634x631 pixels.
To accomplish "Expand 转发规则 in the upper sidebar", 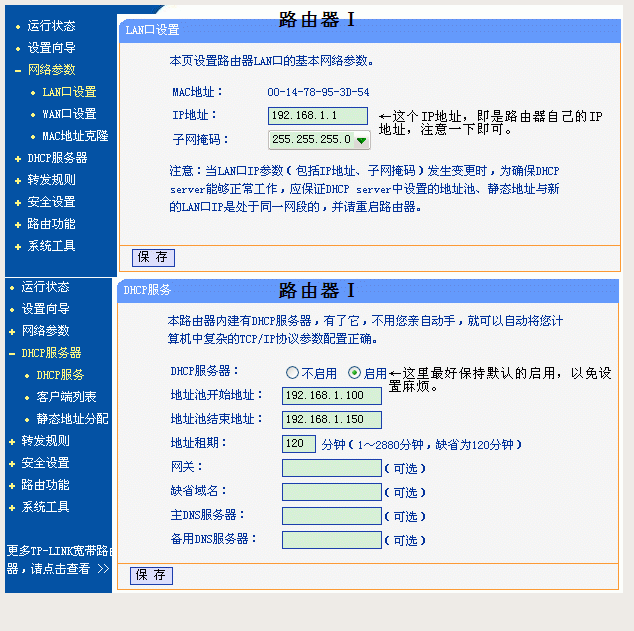I will [x=51, y=180].
